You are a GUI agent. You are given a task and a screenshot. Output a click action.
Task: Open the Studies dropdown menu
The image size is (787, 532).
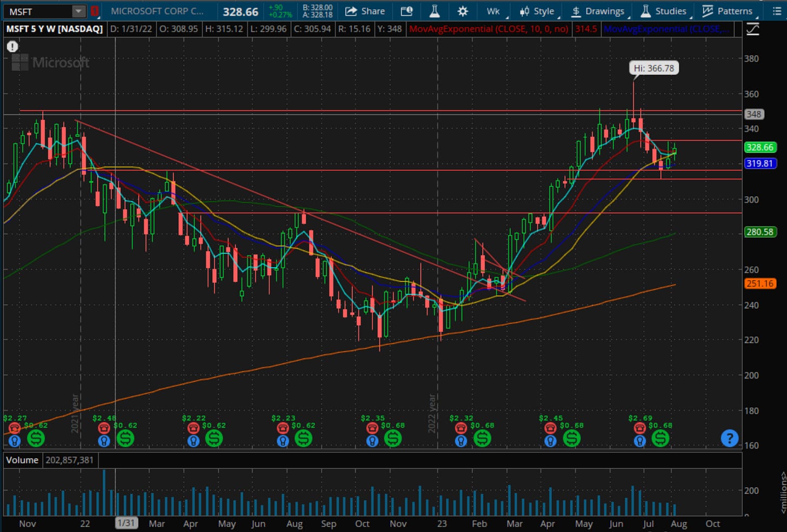click(x=663, y=11)
